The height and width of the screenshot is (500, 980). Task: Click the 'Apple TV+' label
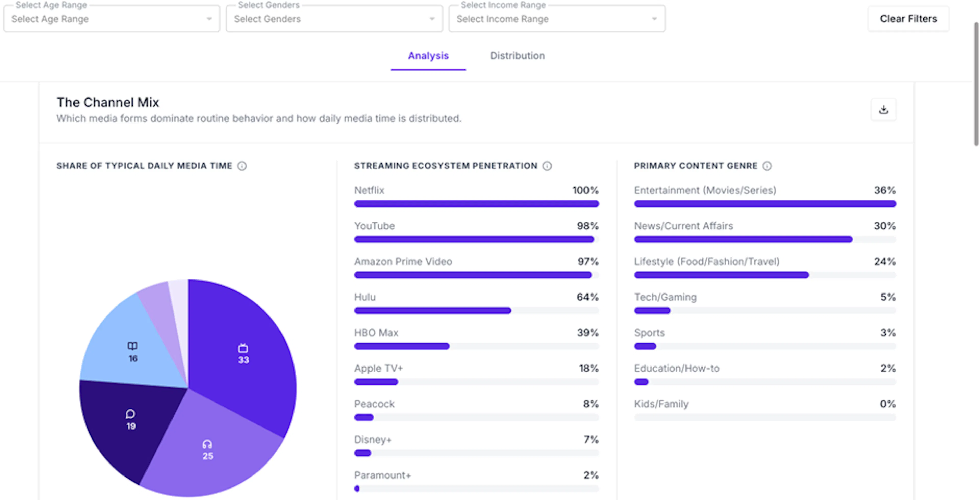pyautogui.click(x=378, y=368)
